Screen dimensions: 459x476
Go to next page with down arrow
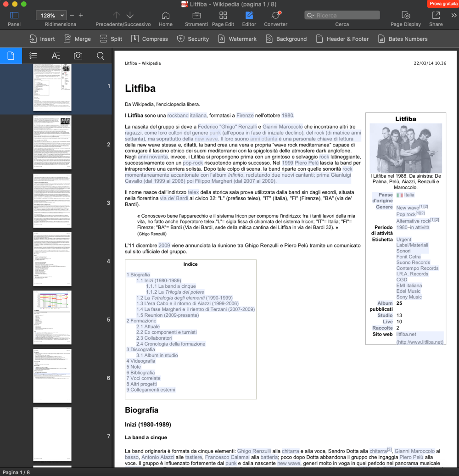[x=130, y=16]
